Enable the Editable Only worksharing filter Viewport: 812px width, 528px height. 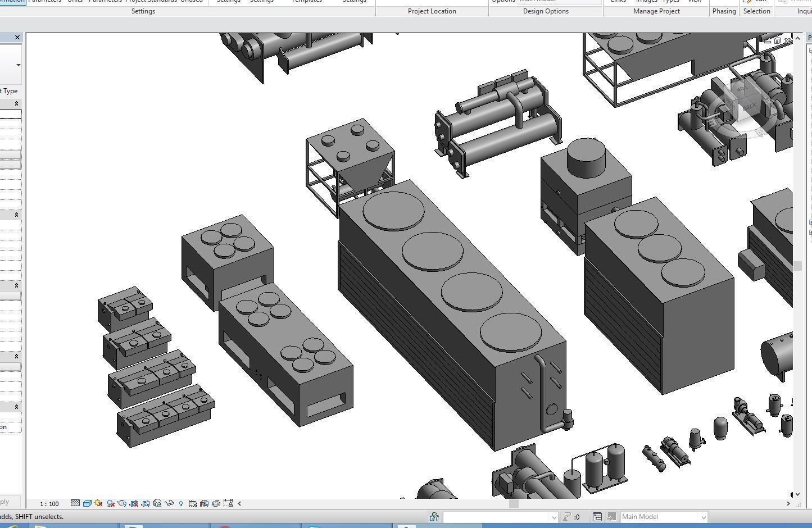[434, 517]
